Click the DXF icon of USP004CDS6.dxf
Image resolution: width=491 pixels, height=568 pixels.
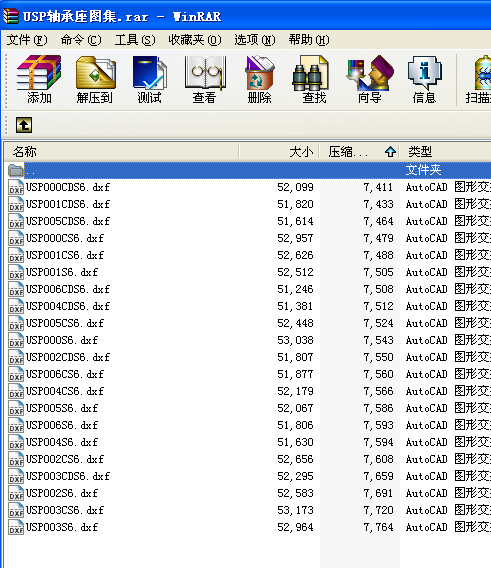pyautogui.click(x=16, y=306)
